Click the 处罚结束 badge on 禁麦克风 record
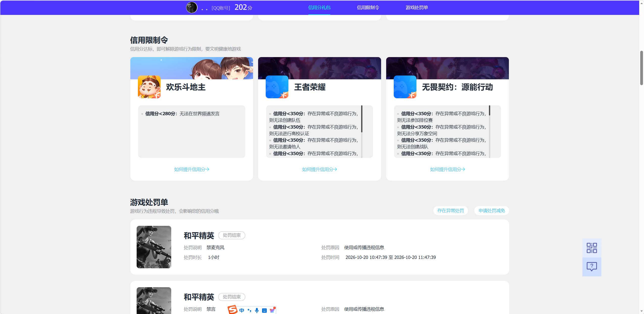 (x=232, y=235)
